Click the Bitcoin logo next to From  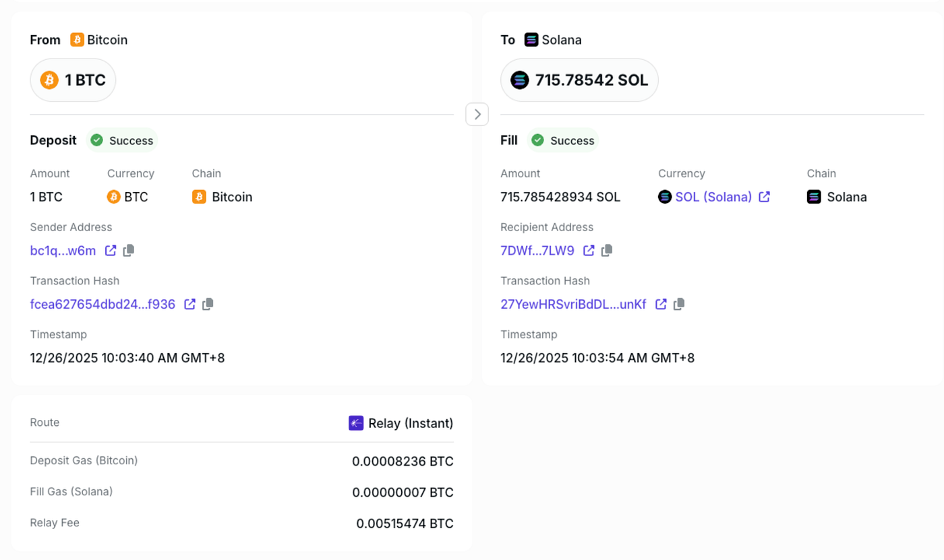tap(77, 40)
